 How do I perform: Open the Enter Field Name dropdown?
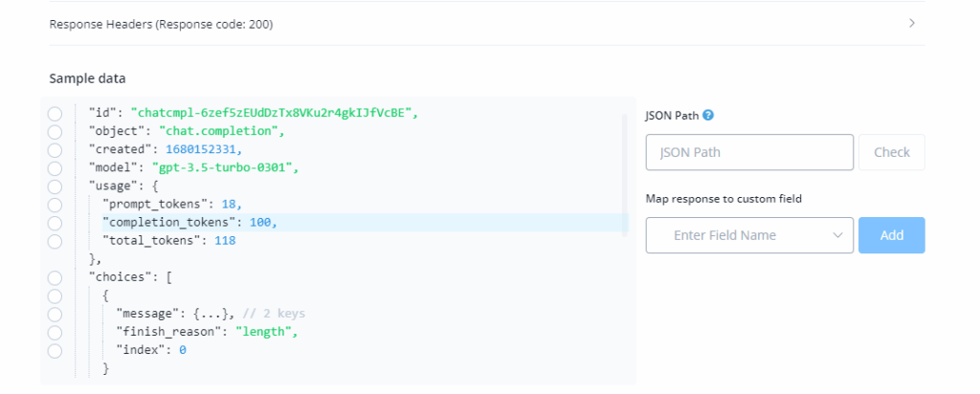click(x=749, y=235)
